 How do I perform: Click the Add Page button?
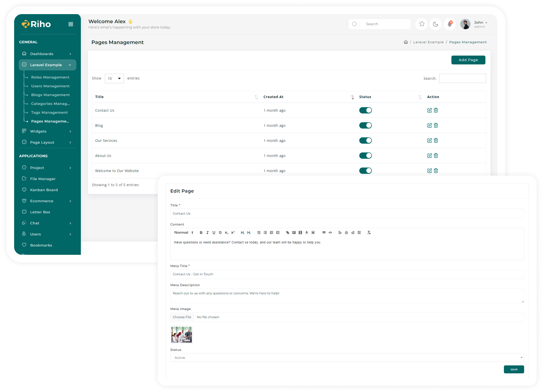(468, 60)
